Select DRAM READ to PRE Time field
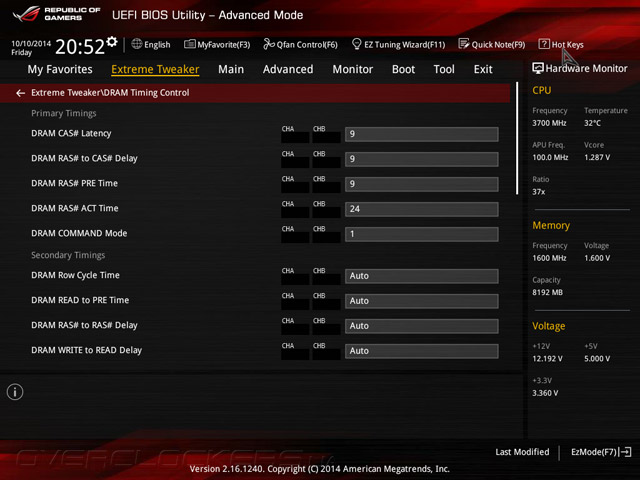Screen dimensions: 640x480 tap(422, 301)
